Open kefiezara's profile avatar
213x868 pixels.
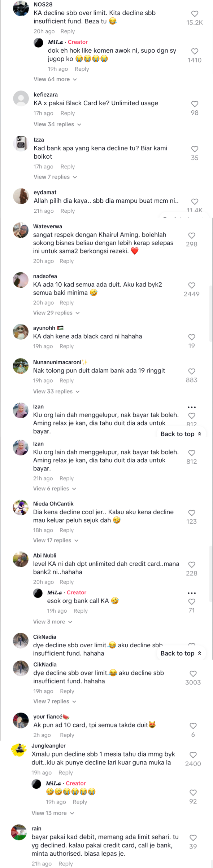(x=21, y=98)
